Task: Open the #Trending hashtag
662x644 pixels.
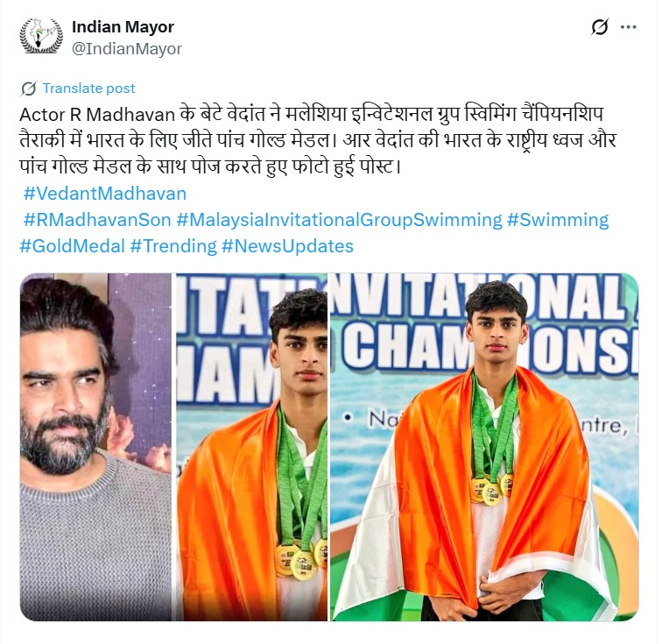Action: (173, 246)
